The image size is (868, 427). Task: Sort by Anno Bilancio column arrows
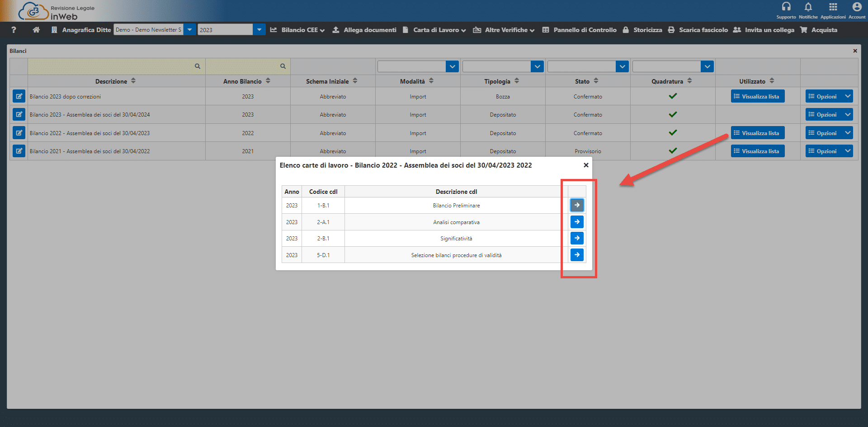268,81
